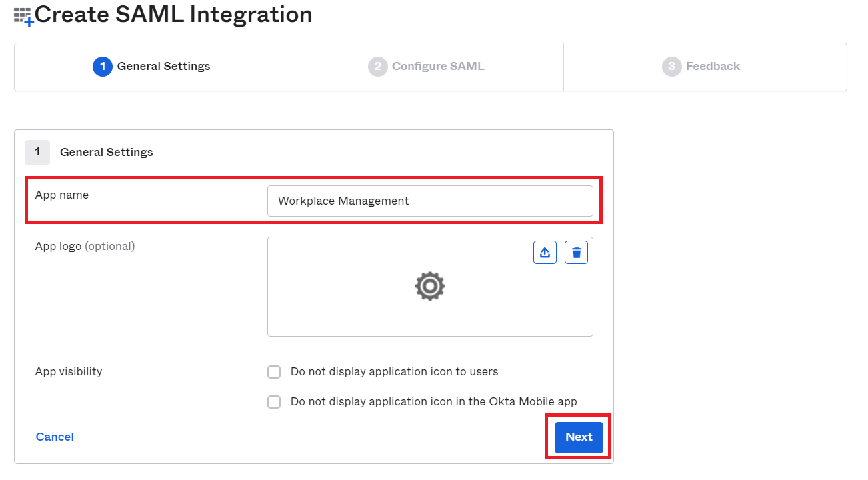
Task: Check hide icon in Okta Mobile app
Action: tap(274, 402)
